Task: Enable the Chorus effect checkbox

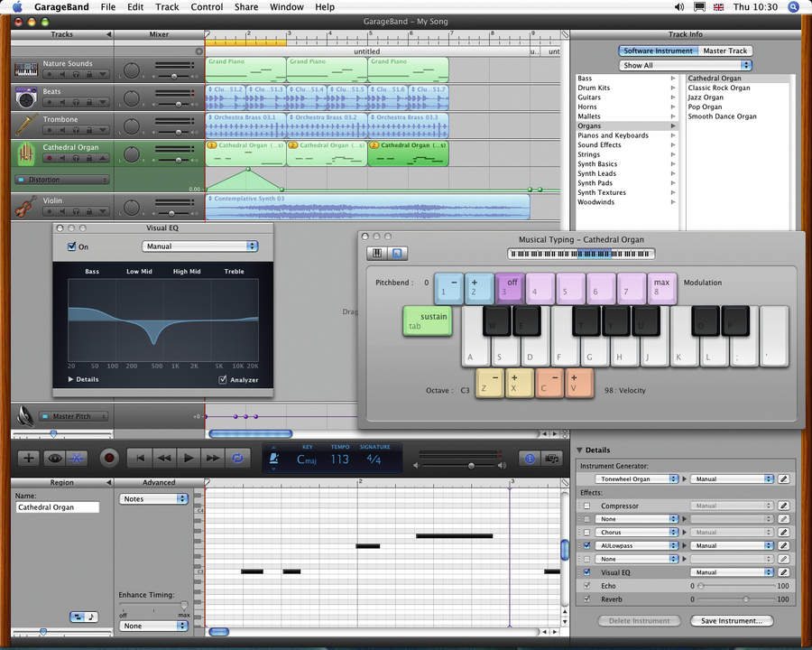Action: 586,533
